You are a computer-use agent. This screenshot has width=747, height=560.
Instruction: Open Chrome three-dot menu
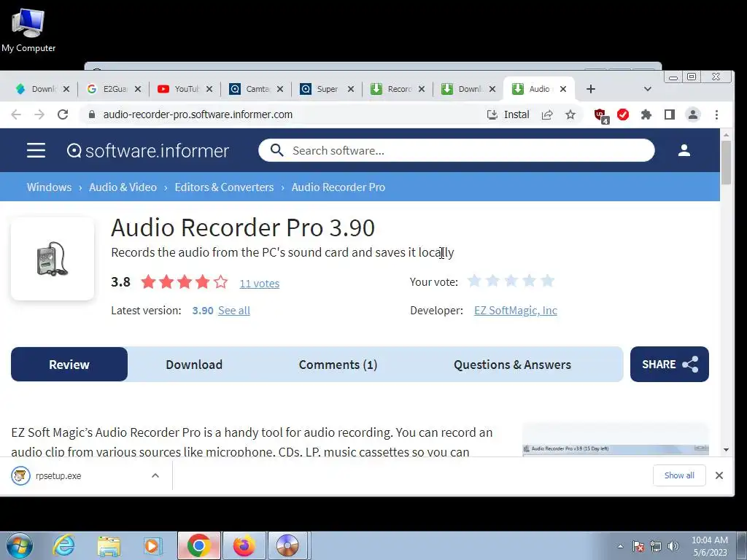pos(716,114)
